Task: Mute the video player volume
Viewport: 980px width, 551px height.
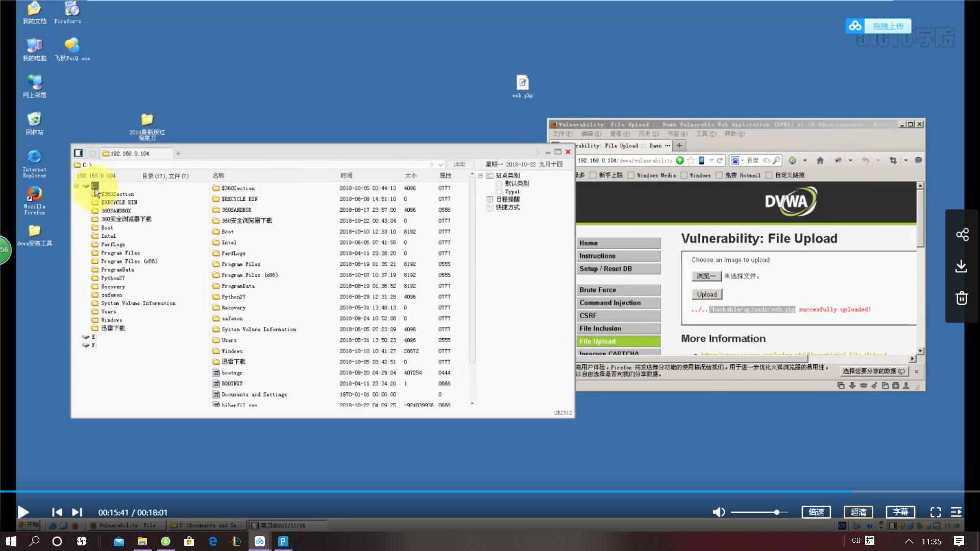Action: pyautogui.click(x=719, y=512)
